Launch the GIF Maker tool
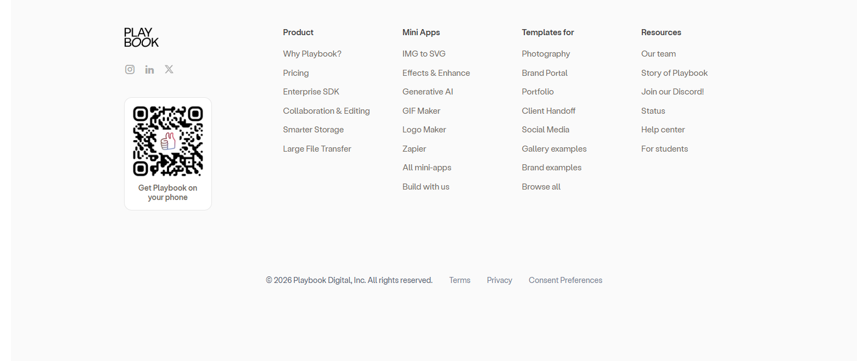Screen dimensions: 868x361 pos(421,110)
